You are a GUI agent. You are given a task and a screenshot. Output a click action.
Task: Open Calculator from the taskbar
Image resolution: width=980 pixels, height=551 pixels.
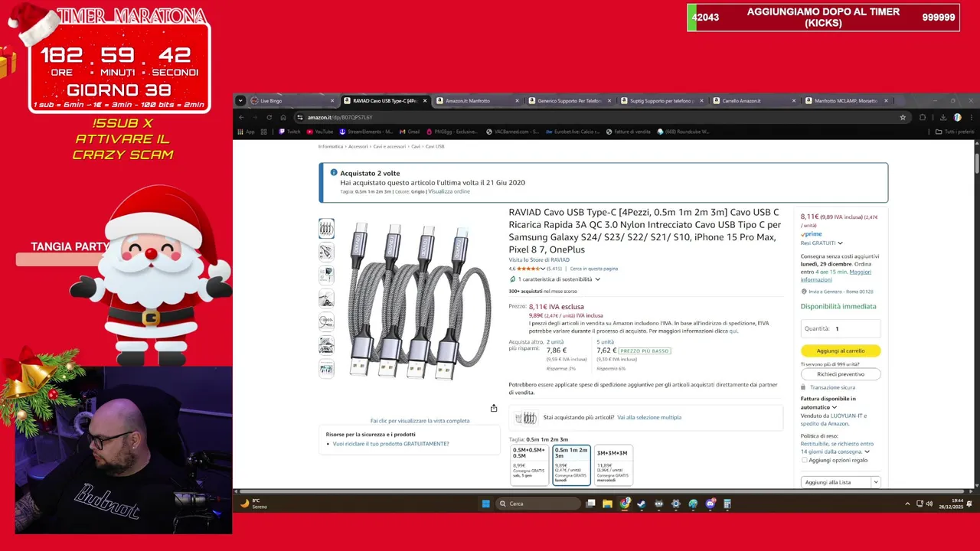click(x=727, y=504)
